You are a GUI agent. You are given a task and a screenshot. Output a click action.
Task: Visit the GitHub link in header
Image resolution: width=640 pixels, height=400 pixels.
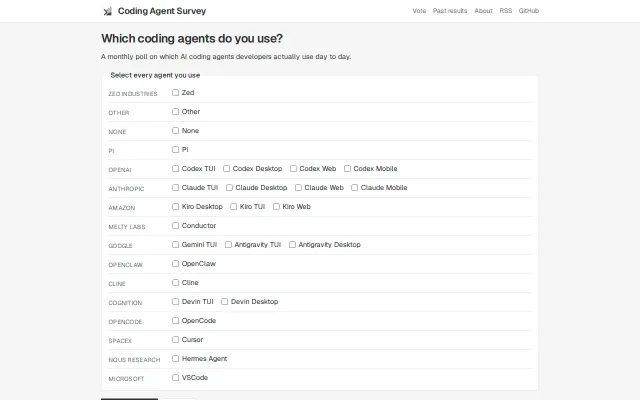click(x=529, y=11)
